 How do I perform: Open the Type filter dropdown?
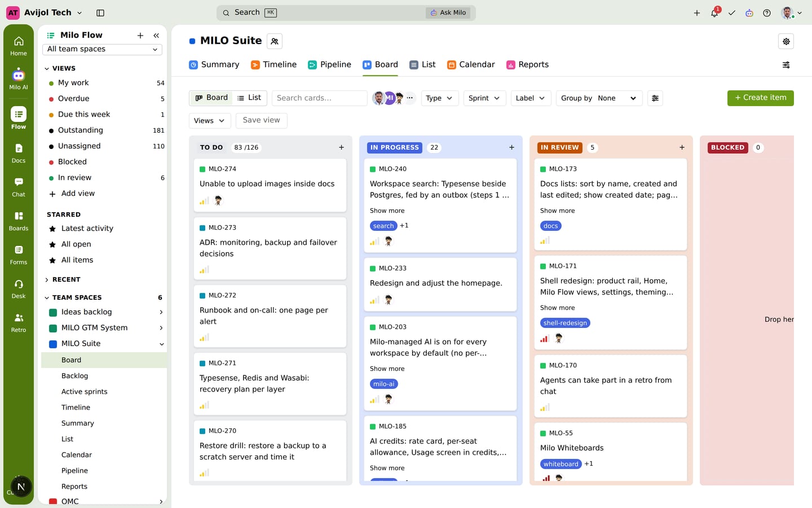click(440, 98)
